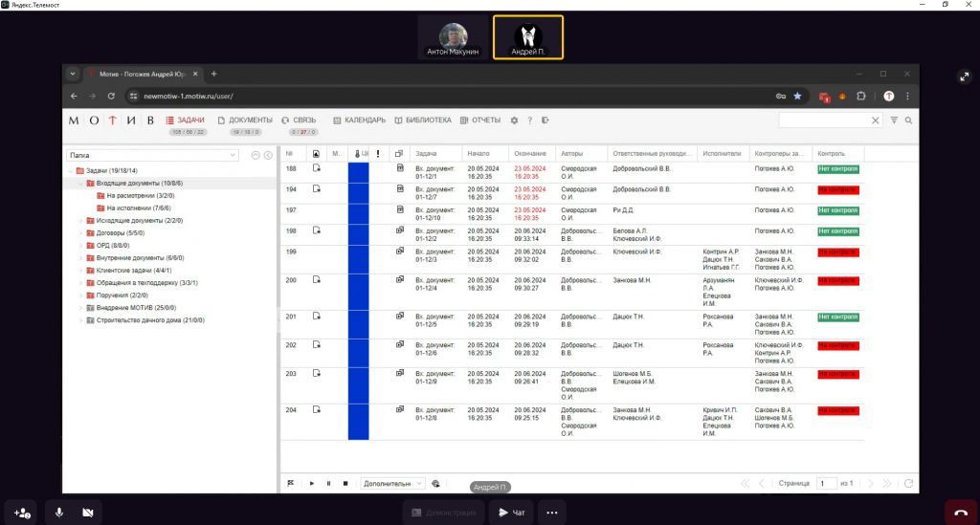Click the search magnifier icon
Image resolution: width=980 pixels, height=525 pixels.
[908, 120]
